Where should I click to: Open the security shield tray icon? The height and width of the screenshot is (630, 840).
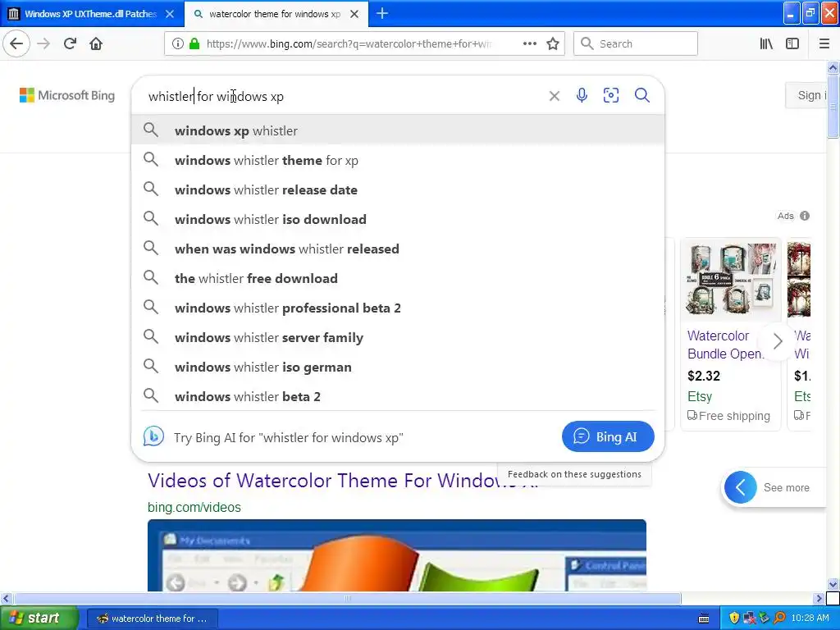point(734,618)
